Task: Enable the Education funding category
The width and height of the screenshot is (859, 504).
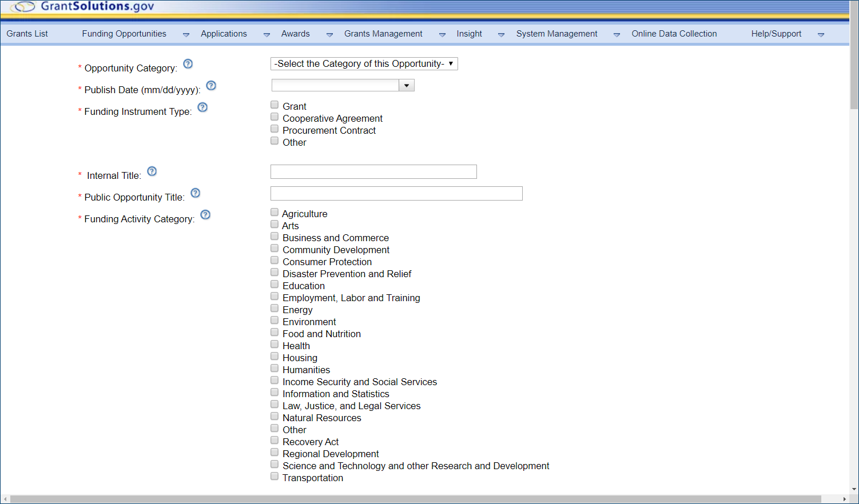Action: click(x=275, y=285)
